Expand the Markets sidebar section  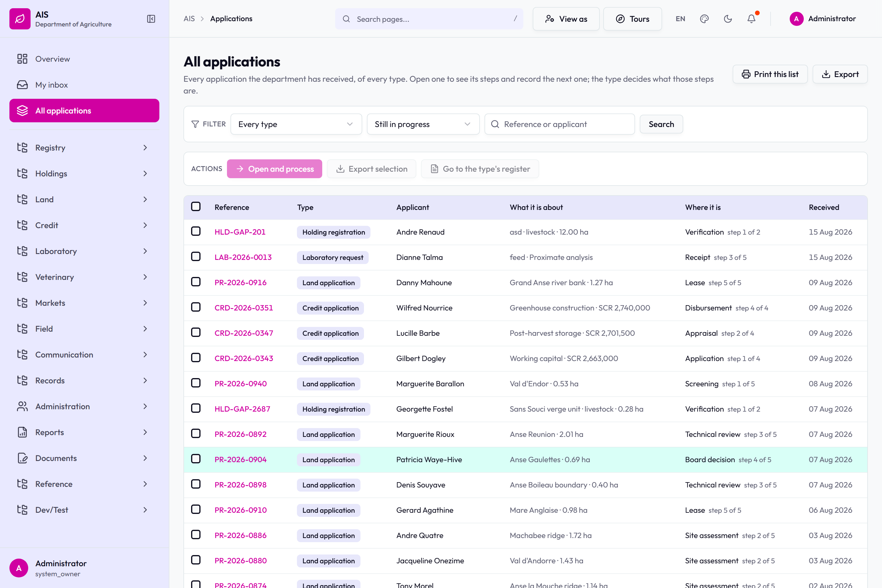click(84, 303)
